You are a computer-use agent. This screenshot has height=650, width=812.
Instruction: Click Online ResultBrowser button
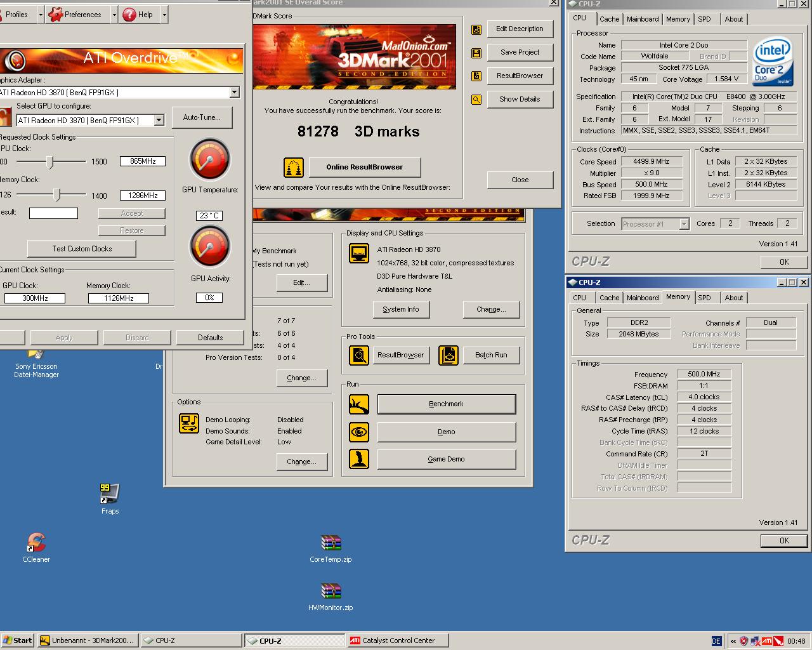pos(365,167)
